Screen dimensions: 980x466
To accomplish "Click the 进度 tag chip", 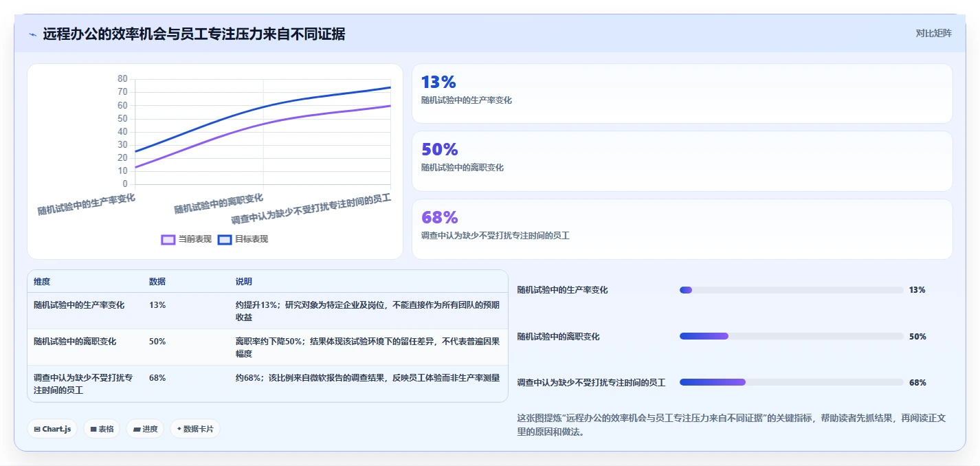I will click(145, 429).
